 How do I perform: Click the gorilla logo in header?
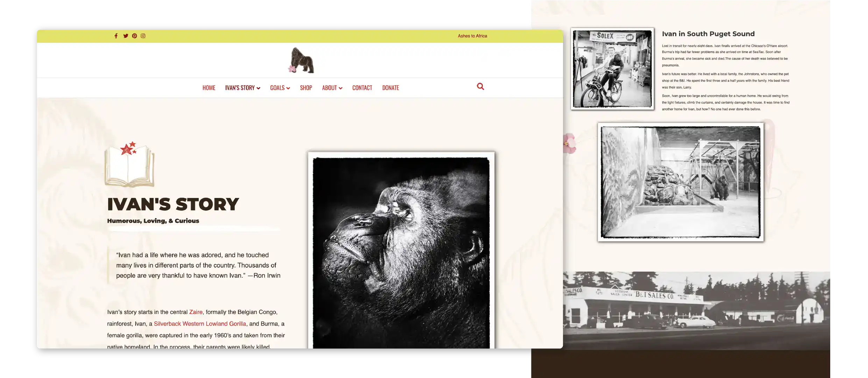coord(302,60)
